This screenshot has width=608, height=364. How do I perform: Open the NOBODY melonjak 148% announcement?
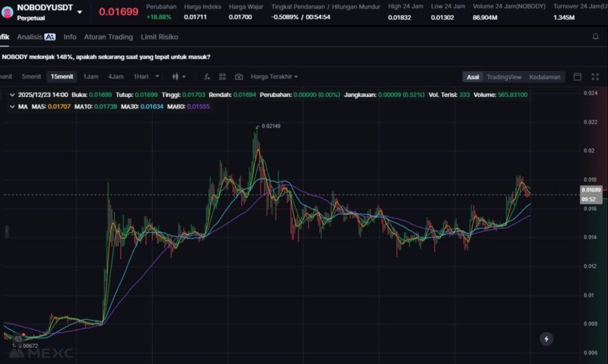tap(106, 57)
